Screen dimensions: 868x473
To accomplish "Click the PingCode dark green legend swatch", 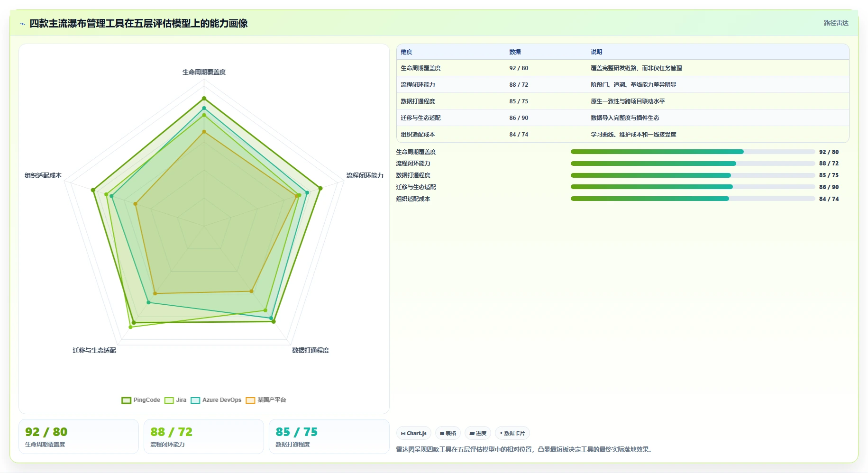I will (126, 400).
